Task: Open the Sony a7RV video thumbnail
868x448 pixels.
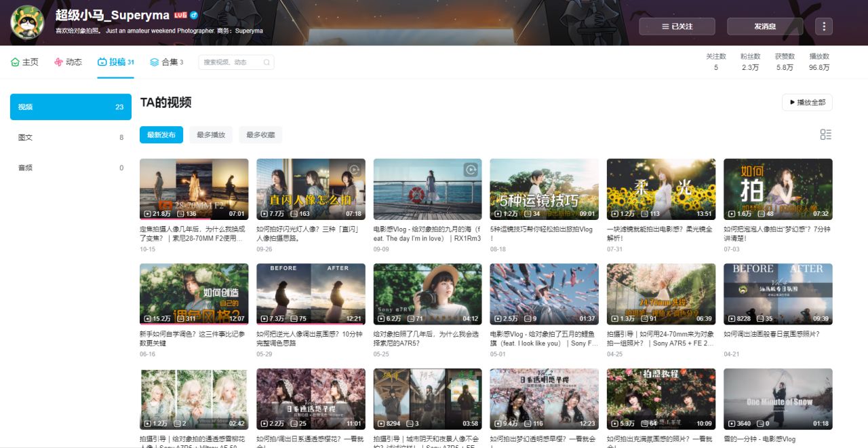Action: coord(427,294)
